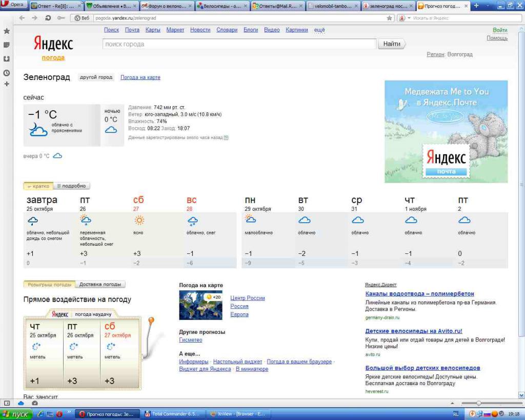
Task: Click the Opera menu button
Action: point(13,5)
